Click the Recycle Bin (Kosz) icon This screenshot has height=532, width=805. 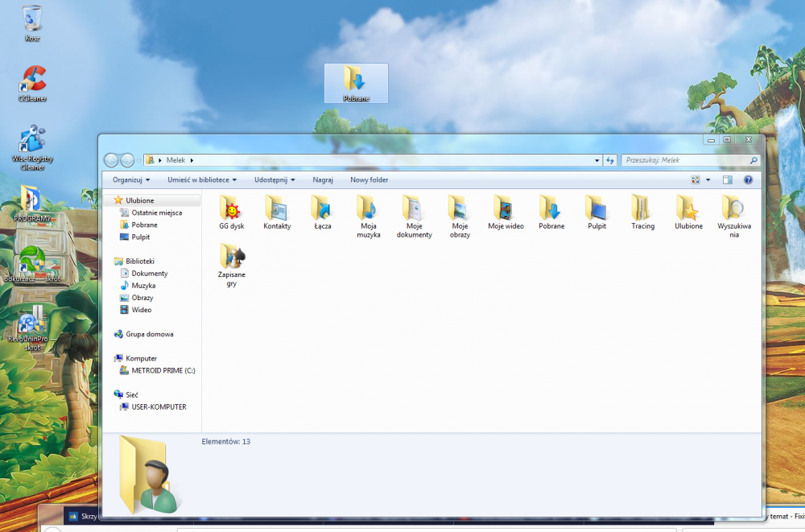coord(32,19)
